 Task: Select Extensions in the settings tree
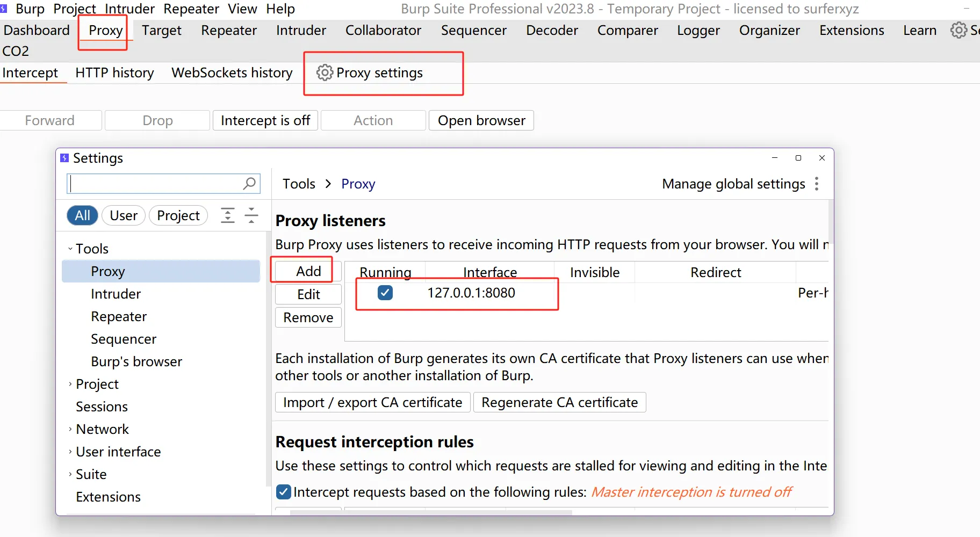pos(108,497)
